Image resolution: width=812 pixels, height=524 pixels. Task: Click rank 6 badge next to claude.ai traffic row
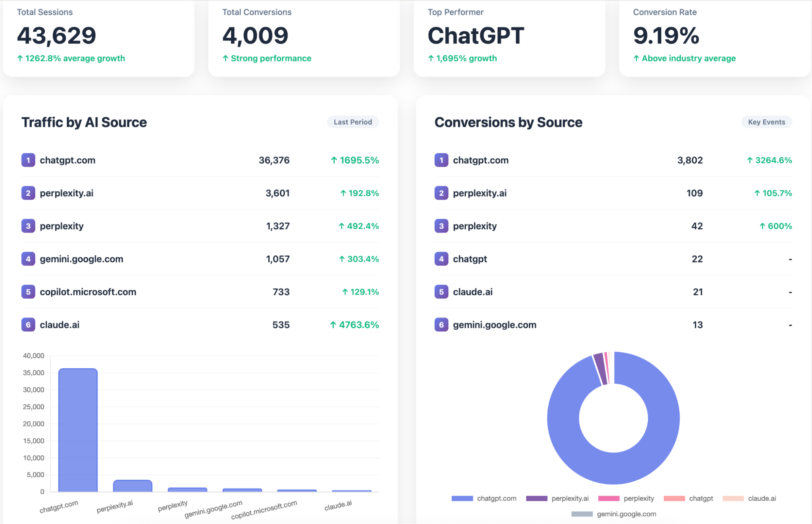click(28, 325)
